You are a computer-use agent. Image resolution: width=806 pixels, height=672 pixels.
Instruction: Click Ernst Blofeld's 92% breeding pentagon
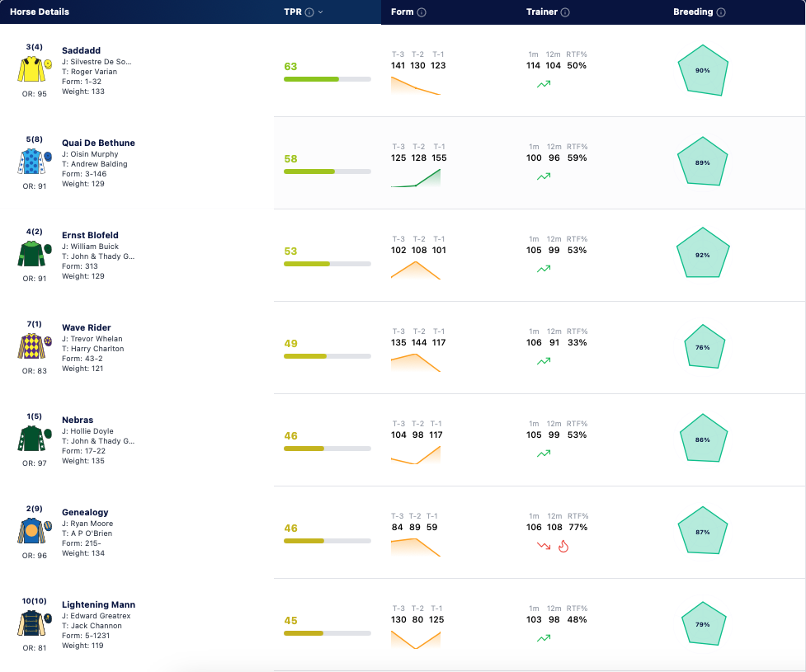tap(703, 254)
